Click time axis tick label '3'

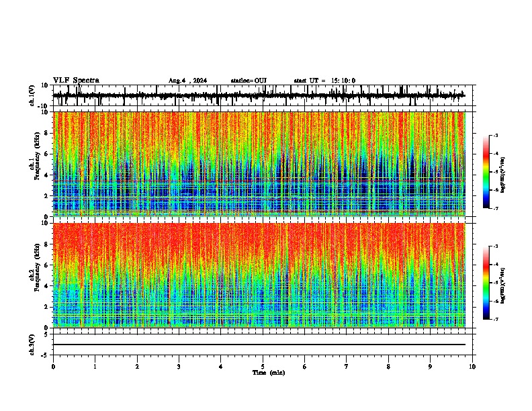(179, 367)
